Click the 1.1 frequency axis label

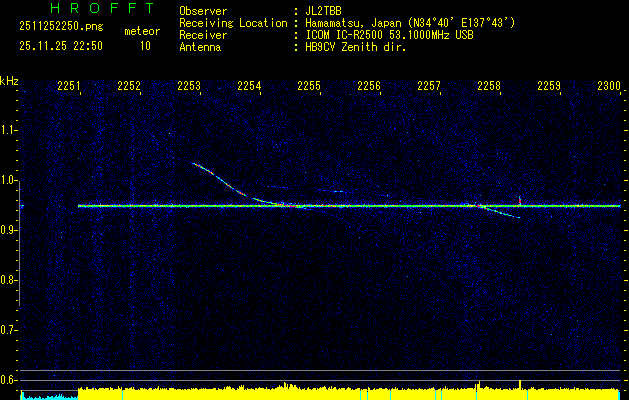pyautogui.click(x=9, y=130)
